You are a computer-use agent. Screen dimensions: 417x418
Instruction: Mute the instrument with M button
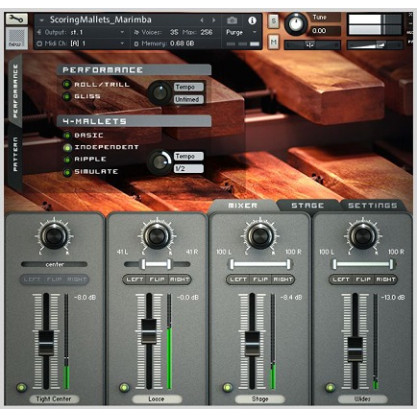click(x=273, y=42)
